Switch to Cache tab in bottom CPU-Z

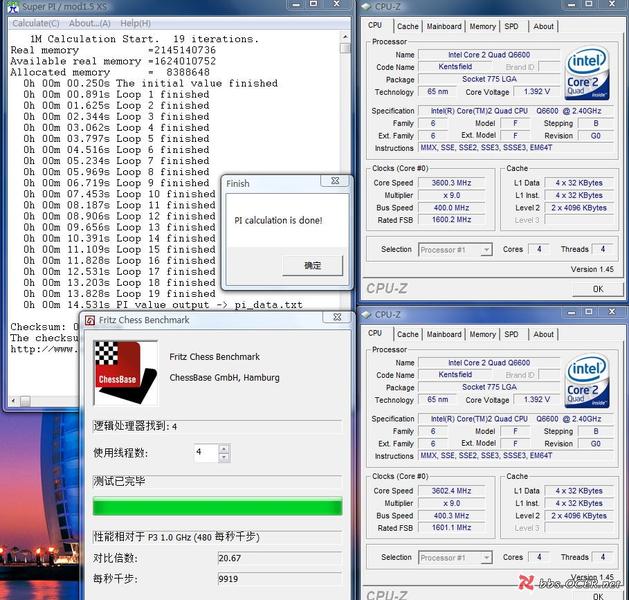coord(408,334)
